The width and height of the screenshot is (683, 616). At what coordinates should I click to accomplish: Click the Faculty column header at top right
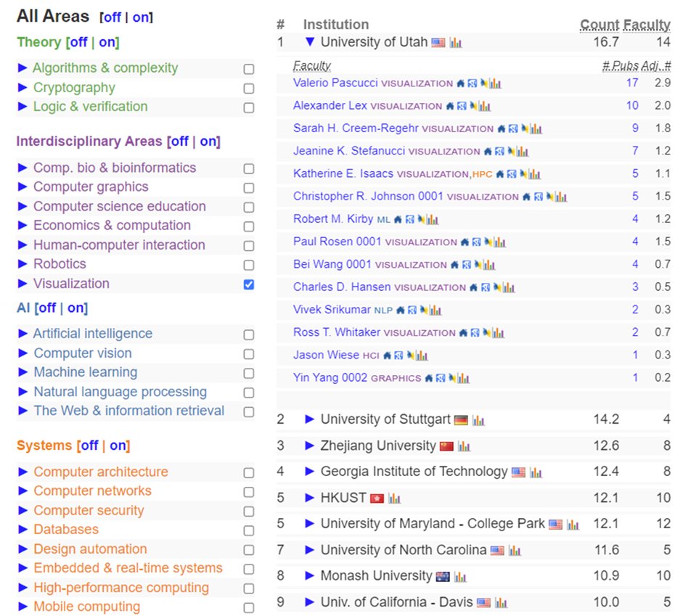(647, 25)
